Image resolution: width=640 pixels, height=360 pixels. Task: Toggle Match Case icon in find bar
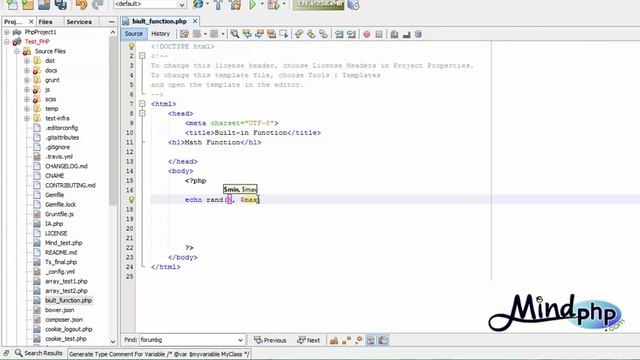334,340
